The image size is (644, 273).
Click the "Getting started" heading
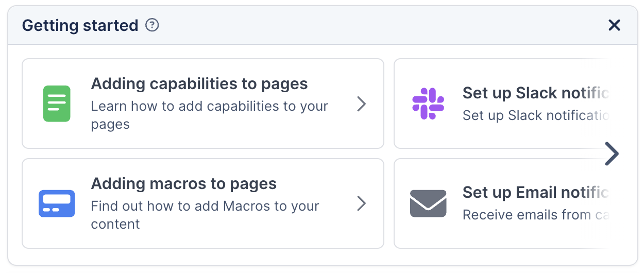point(80,25)
